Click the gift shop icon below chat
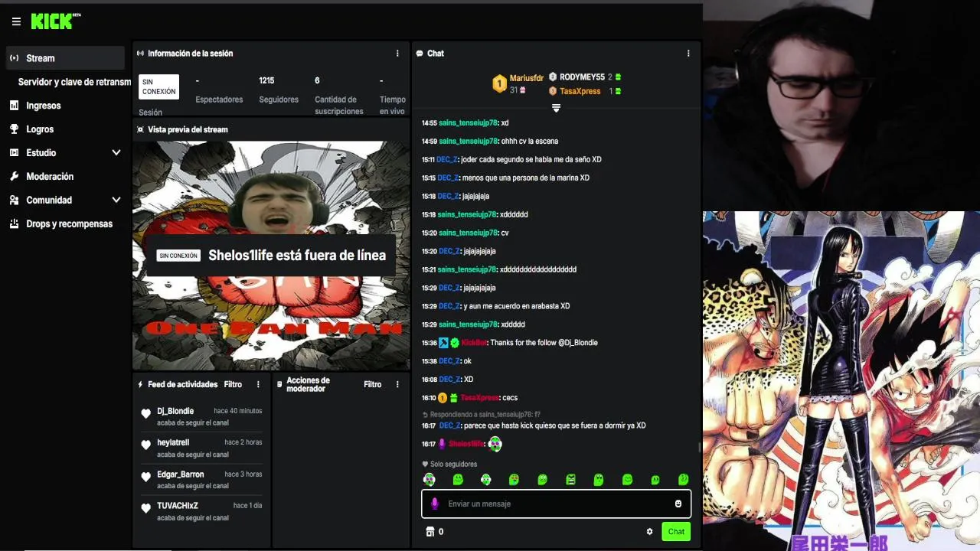 pos(430,532)
